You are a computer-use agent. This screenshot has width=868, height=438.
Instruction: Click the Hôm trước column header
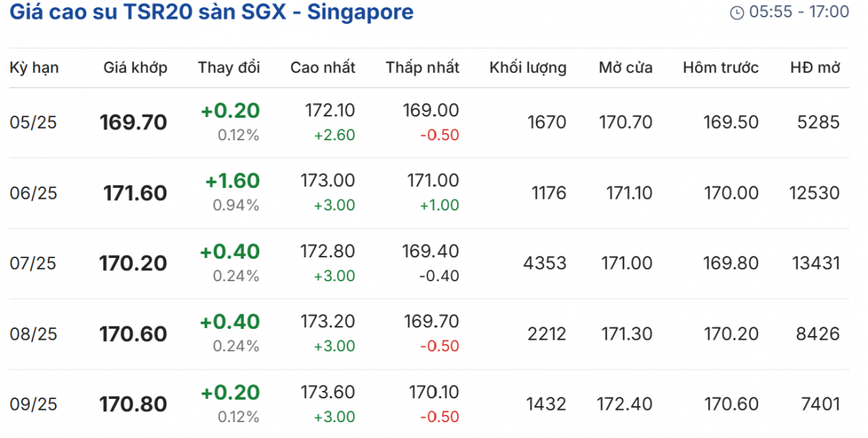720,68
